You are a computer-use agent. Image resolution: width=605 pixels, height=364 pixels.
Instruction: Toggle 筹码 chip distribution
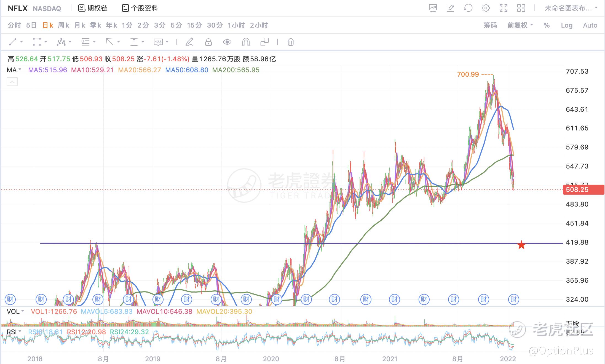pos(490,25)
